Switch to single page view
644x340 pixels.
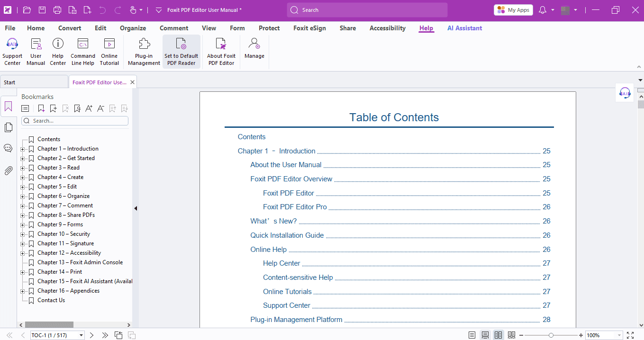click(x=472, y=335)
